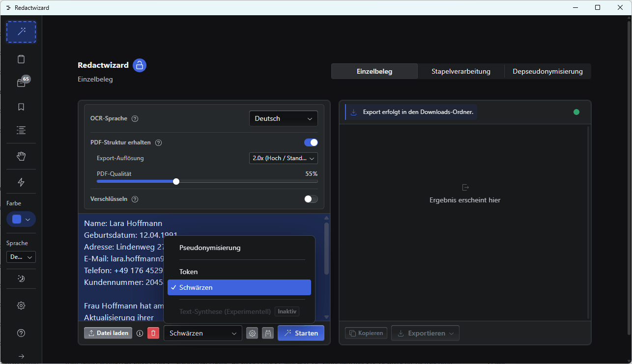This screenshot has width=632, height=364.
Task: Click help icon next to Verschlüsseln
Action: [135, 199]
